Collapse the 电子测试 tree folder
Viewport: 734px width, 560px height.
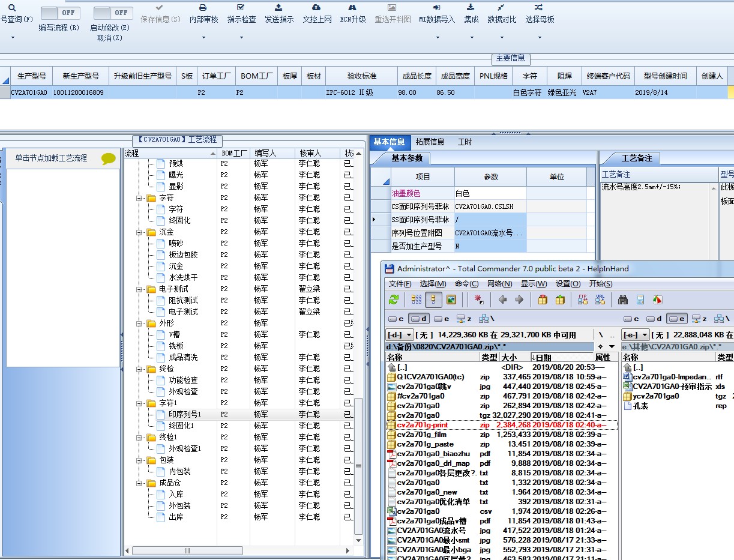coord(139,289)
